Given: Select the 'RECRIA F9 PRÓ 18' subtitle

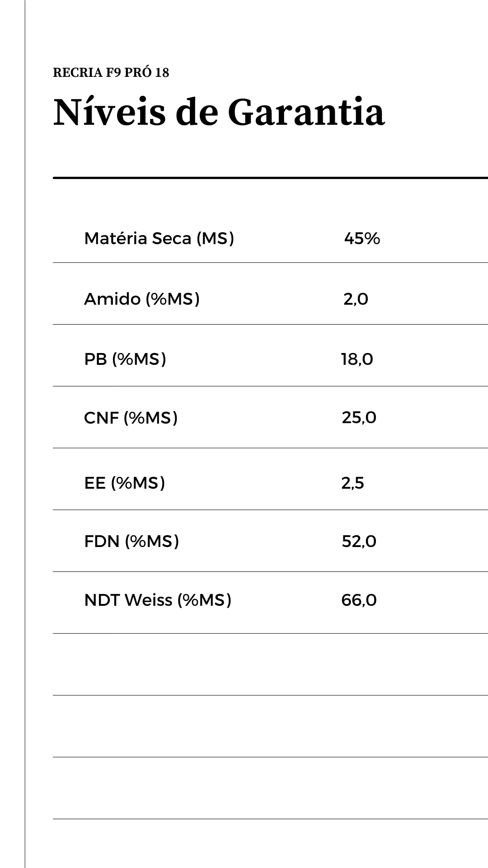Looking at the screenshot, I should click(x=111, y=73).
